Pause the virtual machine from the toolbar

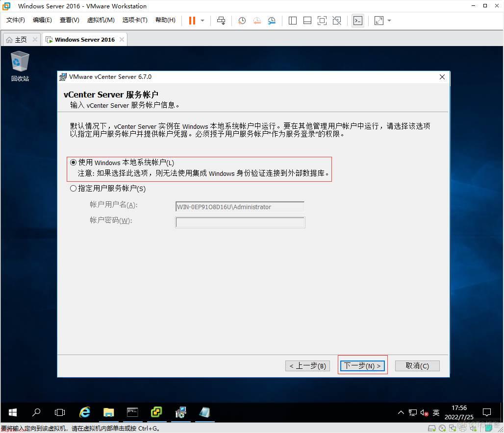pyautogui.click(x=192, y=21)
